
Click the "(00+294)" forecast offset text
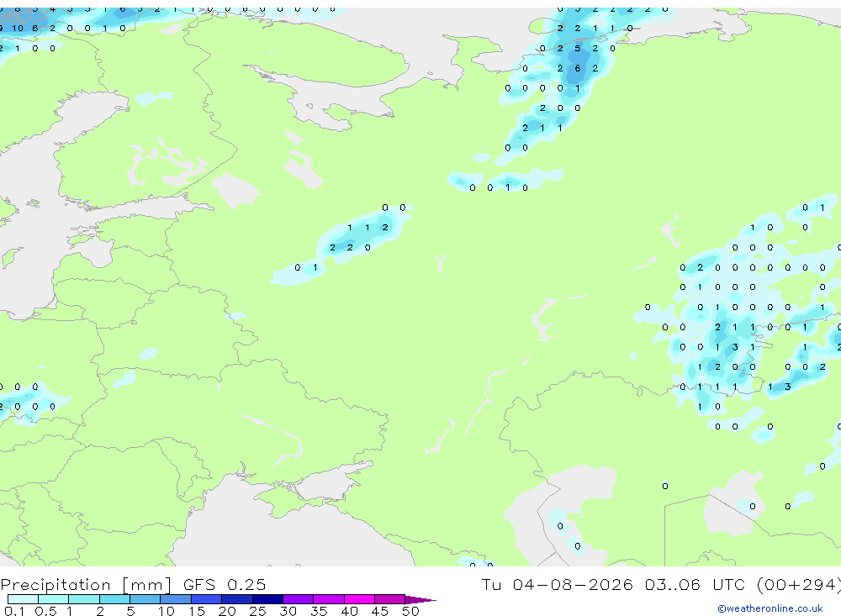[x=798, y=584]
